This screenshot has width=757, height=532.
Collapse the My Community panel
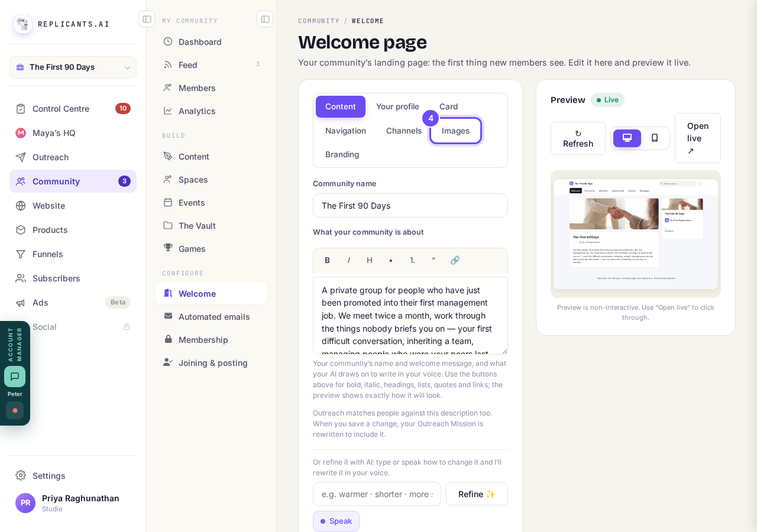pos(265,19)
